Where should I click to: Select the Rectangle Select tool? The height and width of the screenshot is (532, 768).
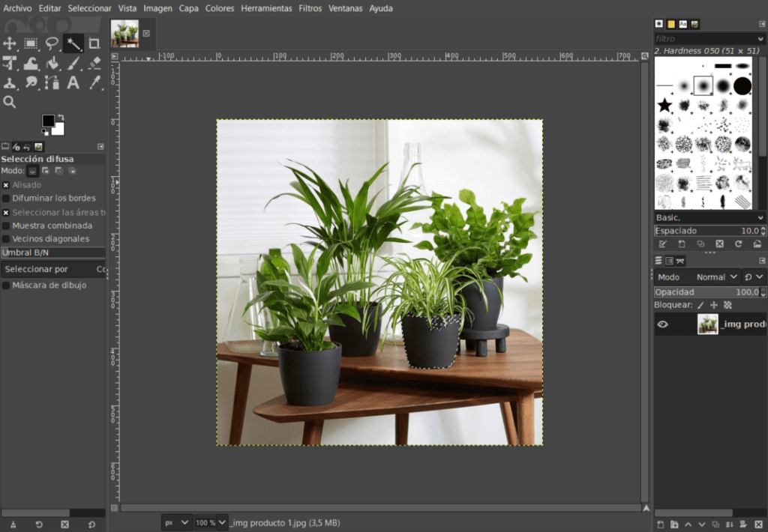(x=31, y=43)
